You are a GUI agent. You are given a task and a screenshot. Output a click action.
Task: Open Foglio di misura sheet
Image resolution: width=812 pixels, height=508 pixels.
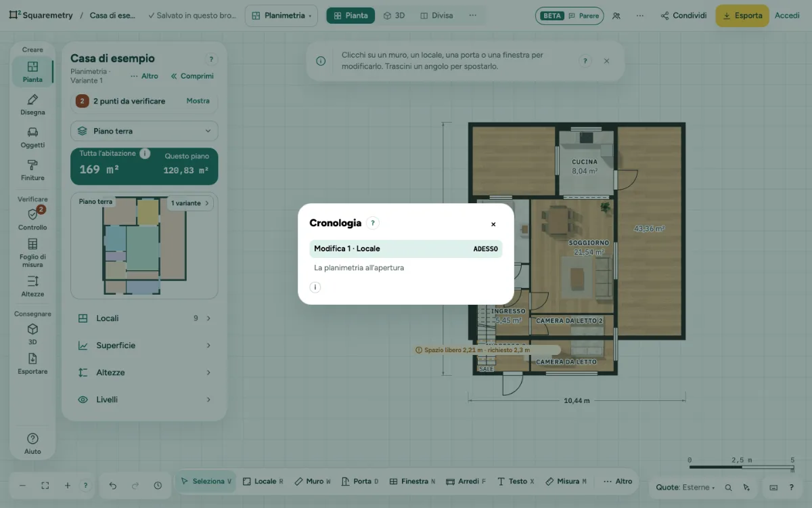coord(32,253)
